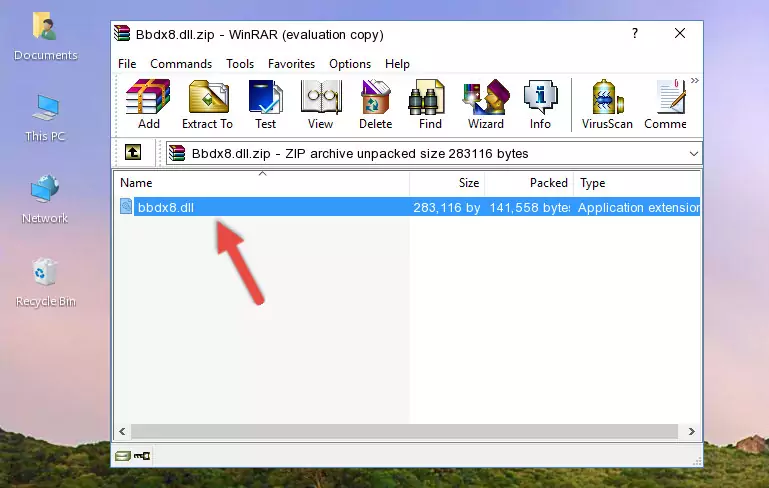Click the 141,558 packed value
Viewport: 769px width, 488px height.
530,207
